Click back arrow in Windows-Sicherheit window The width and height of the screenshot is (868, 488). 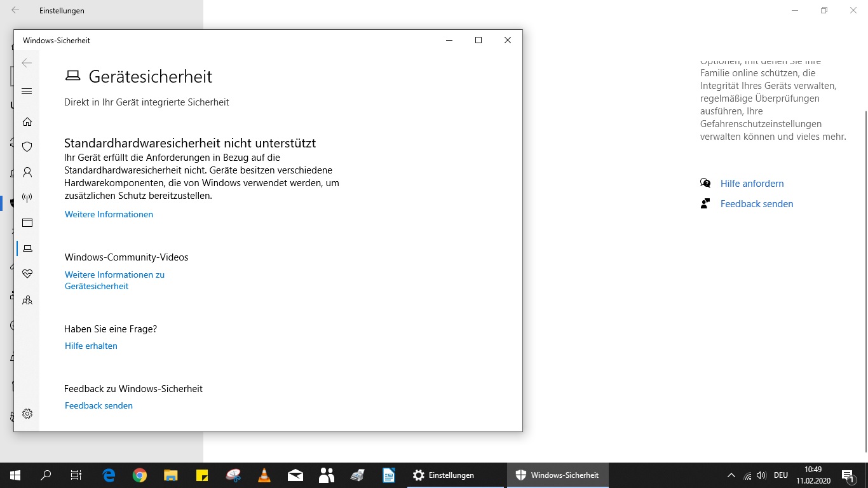tap(27, 62)
